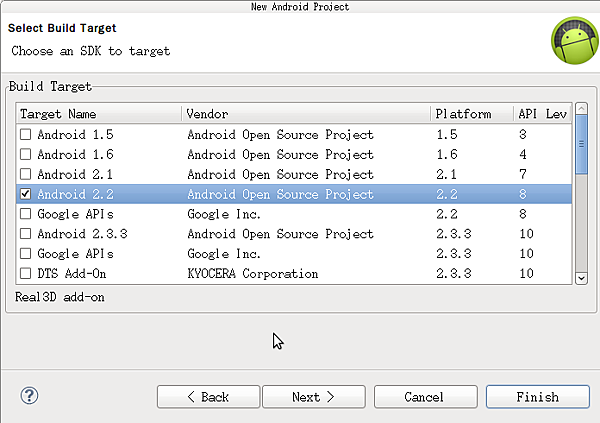Viewport: 600px width, 423px height.
Task: Sort by Target Name column header
Action: (99, 114)
